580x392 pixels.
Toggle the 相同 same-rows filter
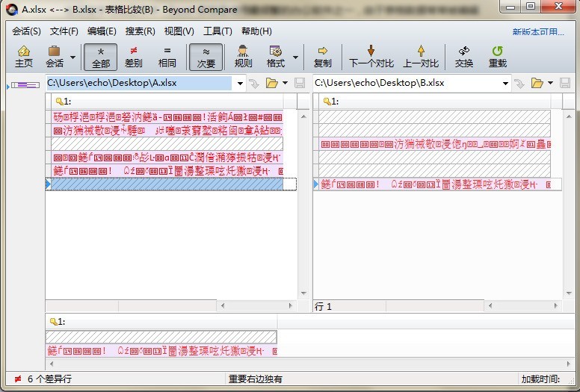167,57
